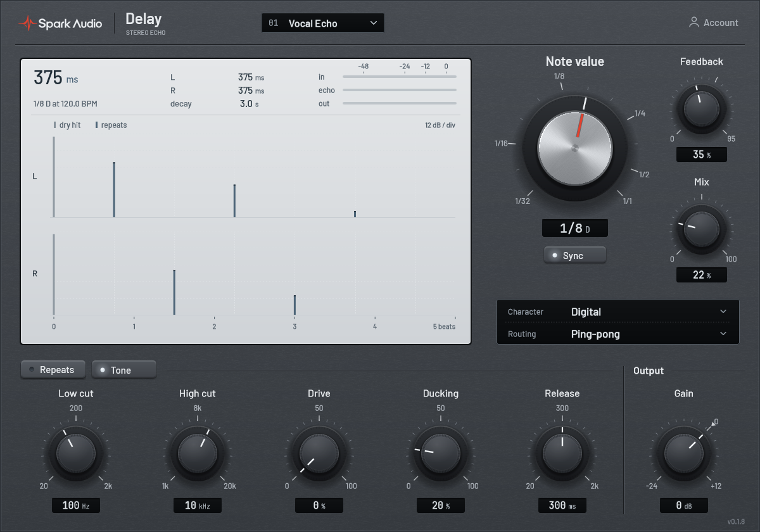Select the 1/2 mark on Note value dial

pyautogui.click(x=644, y=174)
